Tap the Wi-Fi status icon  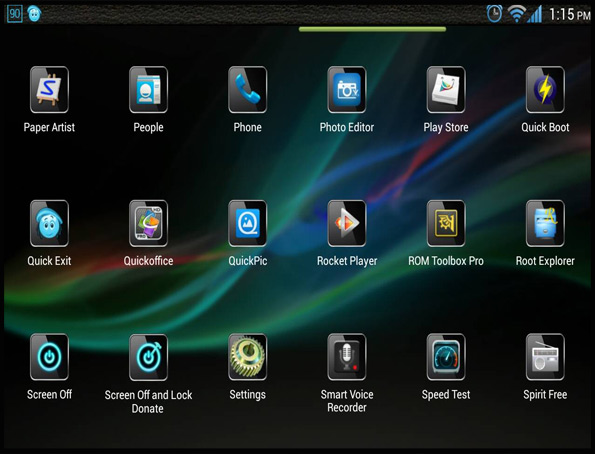(x=516, y=14)
